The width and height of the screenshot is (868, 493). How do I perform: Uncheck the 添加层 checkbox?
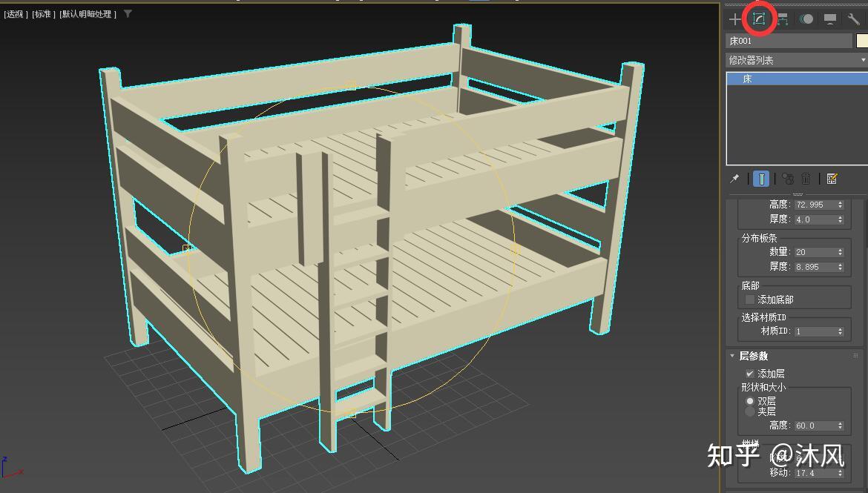(x=750, y=374)
